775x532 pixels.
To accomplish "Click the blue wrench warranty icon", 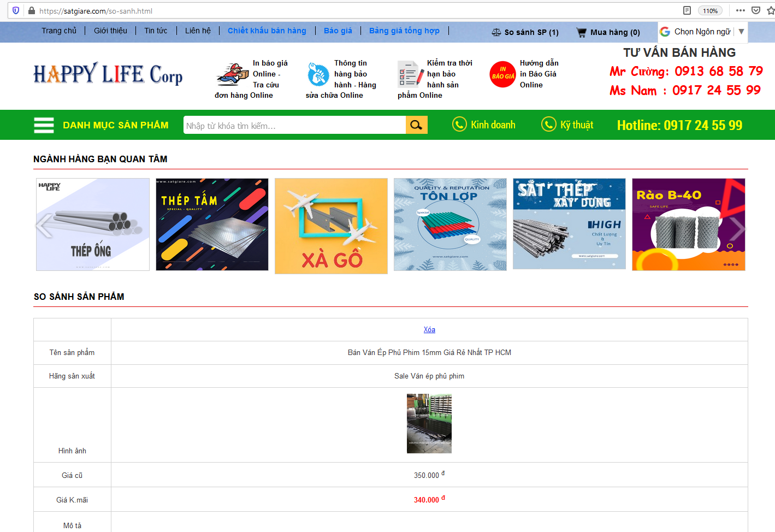I will point(318,75).
